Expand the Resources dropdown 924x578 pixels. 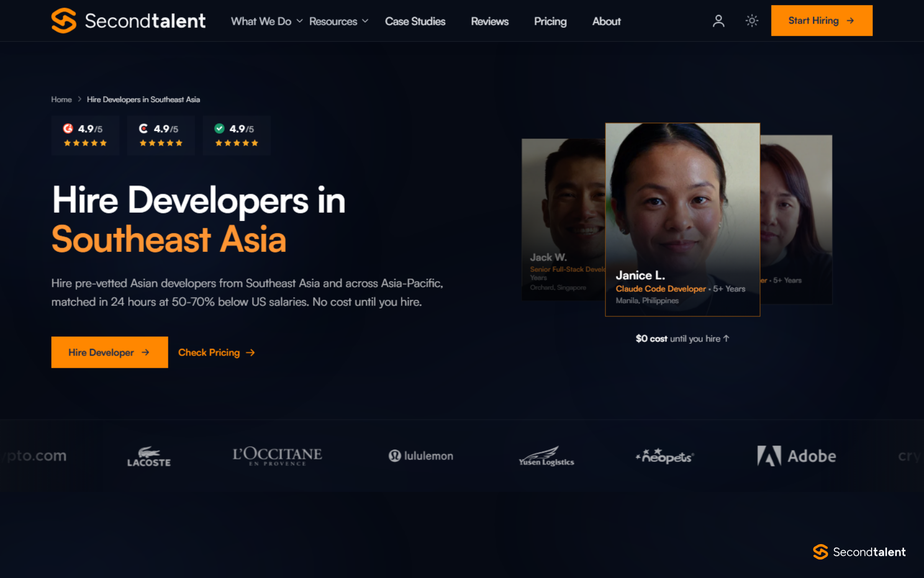click(339, 21)
